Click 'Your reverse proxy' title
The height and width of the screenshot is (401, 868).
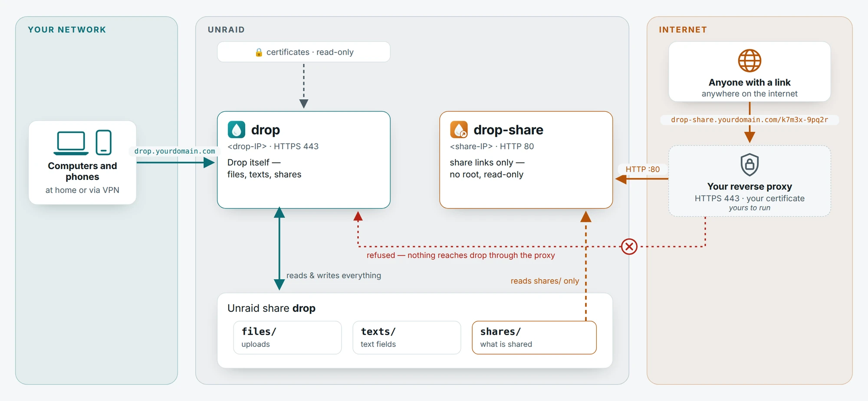pyautogui.click(x=750, y=186)
